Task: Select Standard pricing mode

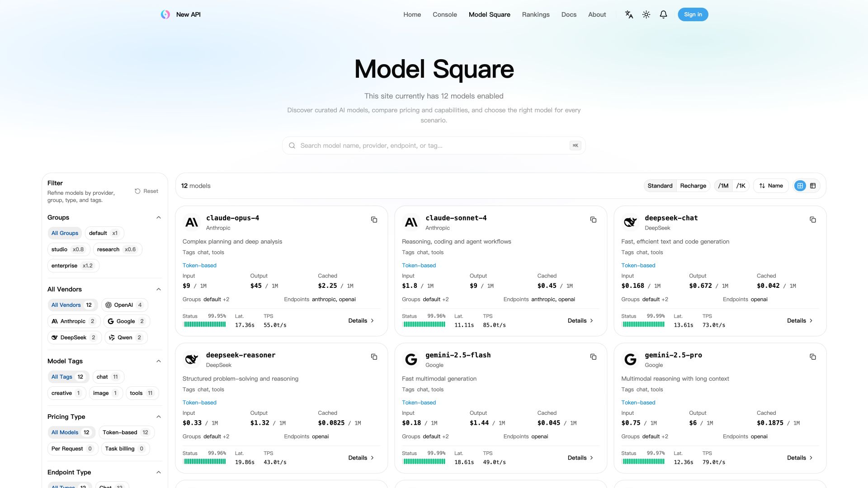Action: point(660,186)
